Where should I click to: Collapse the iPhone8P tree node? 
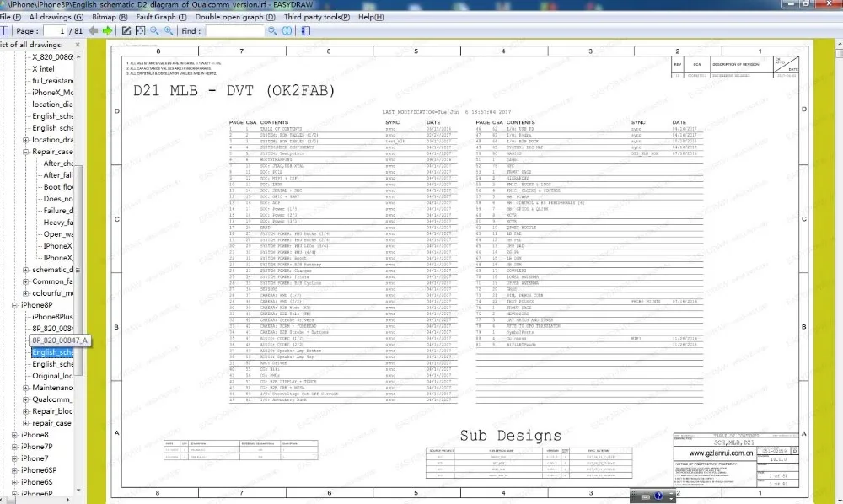(14, 305)
